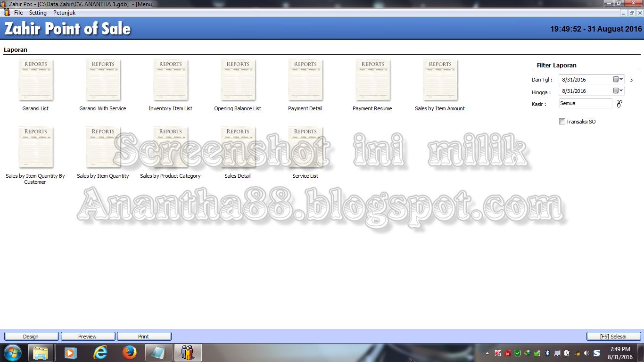Click the Print button

pyautogui.click(x=144, y=337)
